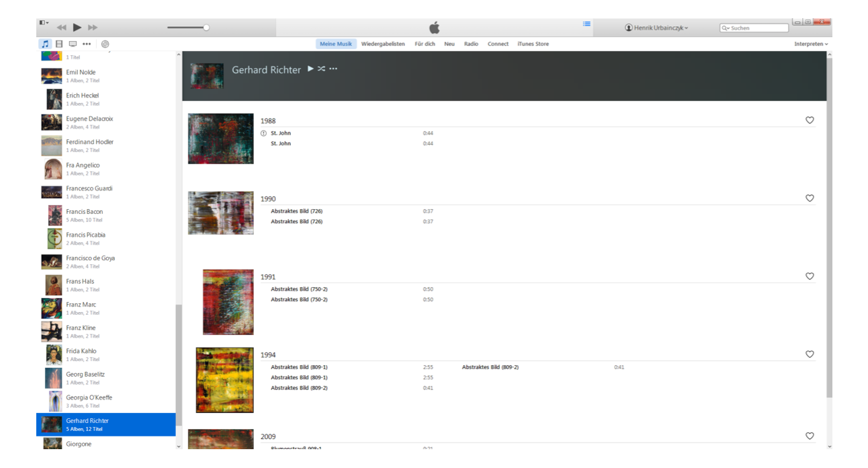Mark the 1991 album as loved
Image resolution: width=868 pixels, height=468 pixels.
pos(810,276)
